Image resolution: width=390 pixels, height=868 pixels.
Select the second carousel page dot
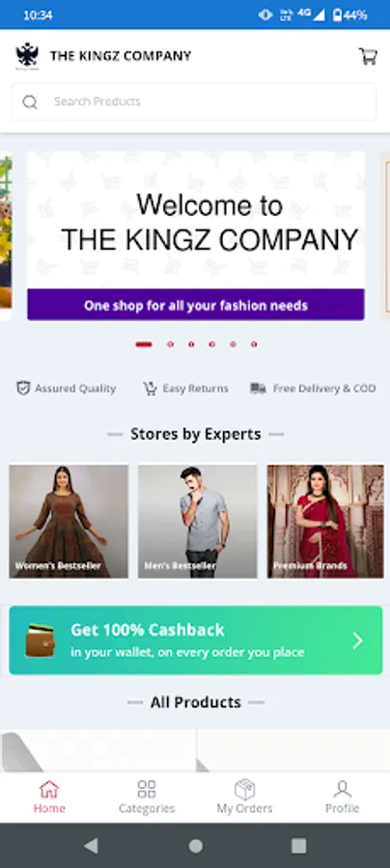pyautogui.click(x=170, y=344)
